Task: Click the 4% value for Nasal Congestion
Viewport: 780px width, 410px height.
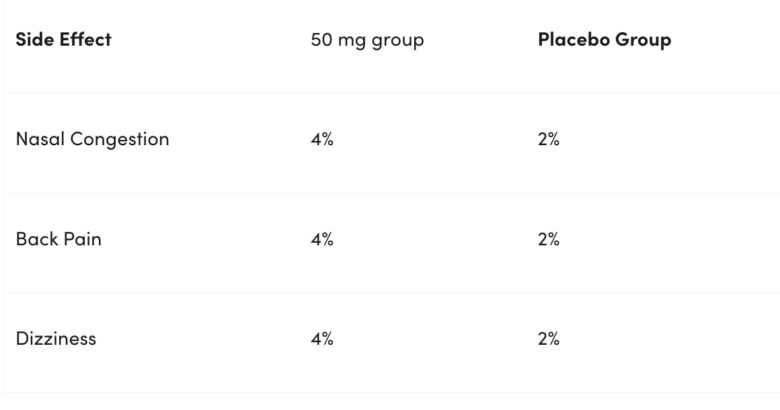Action: (x=322, y=139)
